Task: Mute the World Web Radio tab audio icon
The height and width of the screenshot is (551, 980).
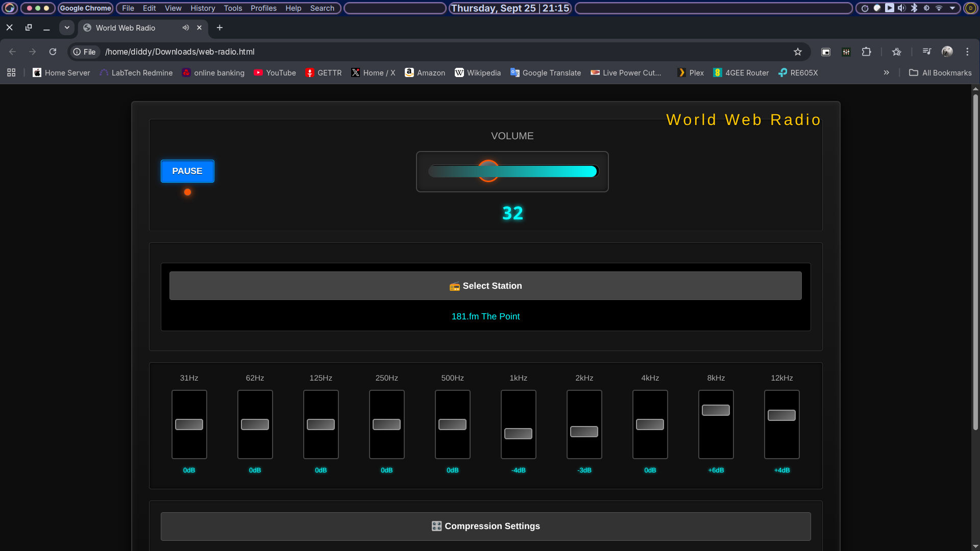Action: 186,28
